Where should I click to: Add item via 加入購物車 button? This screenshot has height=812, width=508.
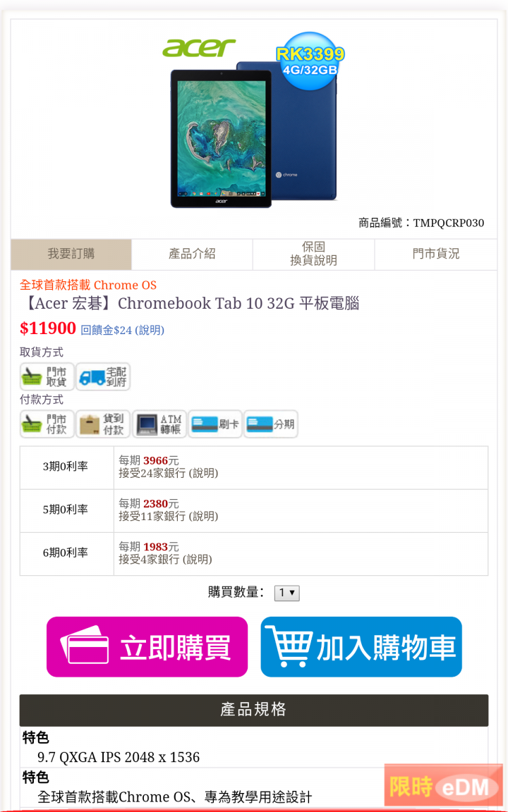click(361, 647)
